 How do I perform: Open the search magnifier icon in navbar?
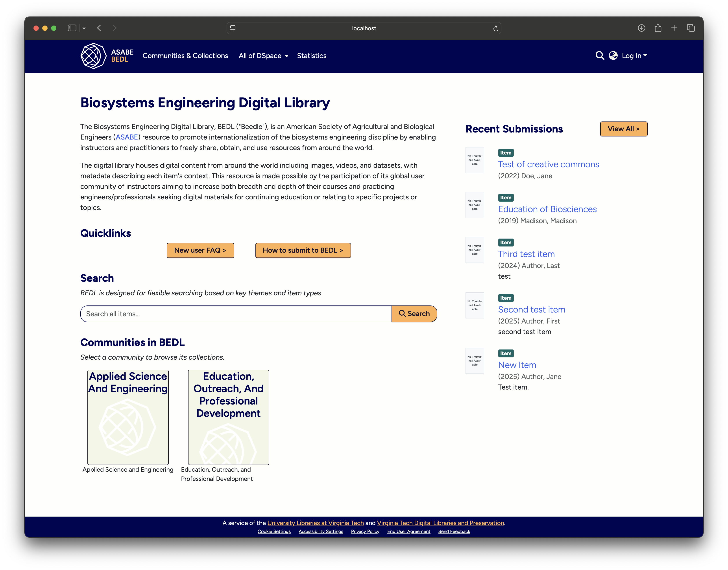click(x=599, y=56)
